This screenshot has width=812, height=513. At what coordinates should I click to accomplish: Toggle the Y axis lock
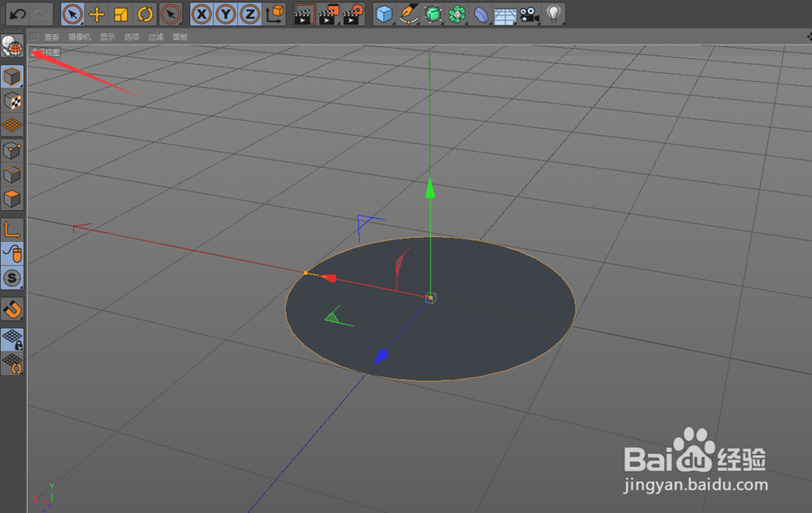(226, 14)
